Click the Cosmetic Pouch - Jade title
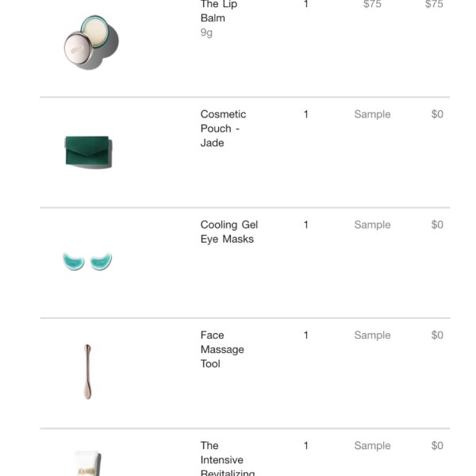 click(x=223, y=129)
